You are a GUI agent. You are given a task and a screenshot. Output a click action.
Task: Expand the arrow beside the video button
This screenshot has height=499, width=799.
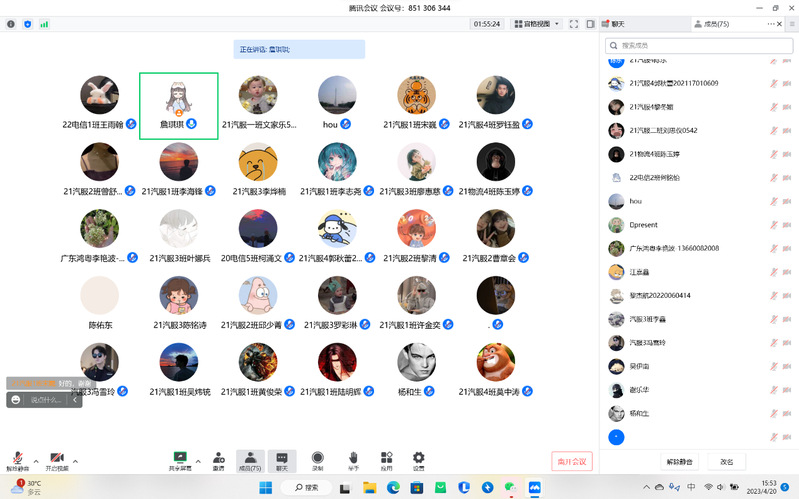pyautogui.click(x=75, y=461)
